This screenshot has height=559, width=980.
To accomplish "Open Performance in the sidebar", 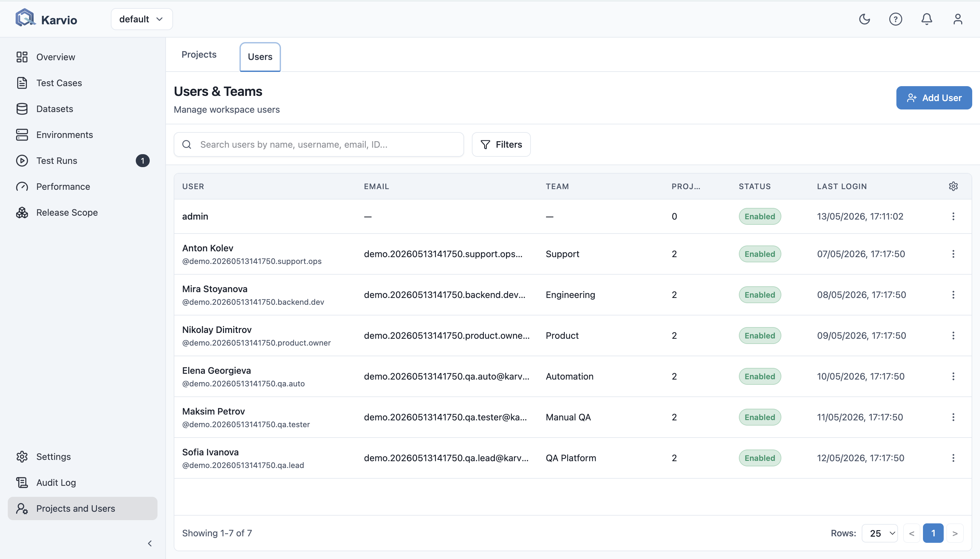I will tap(83, 187).
